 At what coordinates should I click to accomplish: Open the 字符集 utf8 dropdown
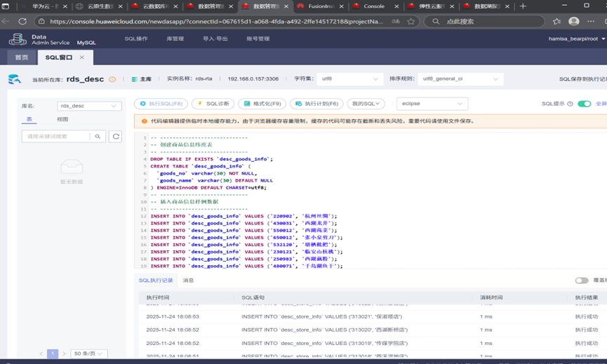(x=350, y=79)
